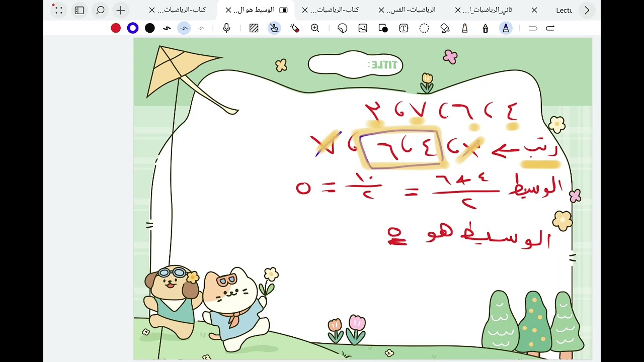Close the ثاني_الرياضيات tab
The height and width of the screenshot is (362, 644).
(458, 10)
